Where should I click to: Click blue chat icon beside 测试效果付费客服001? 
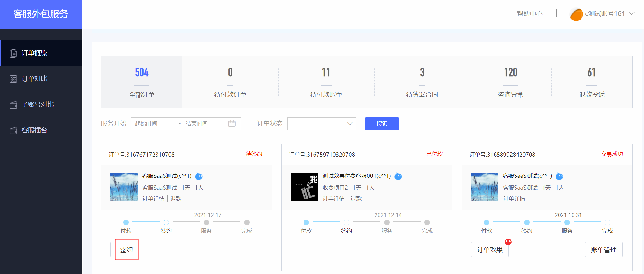pyautogui.click(x=398, y=176)
